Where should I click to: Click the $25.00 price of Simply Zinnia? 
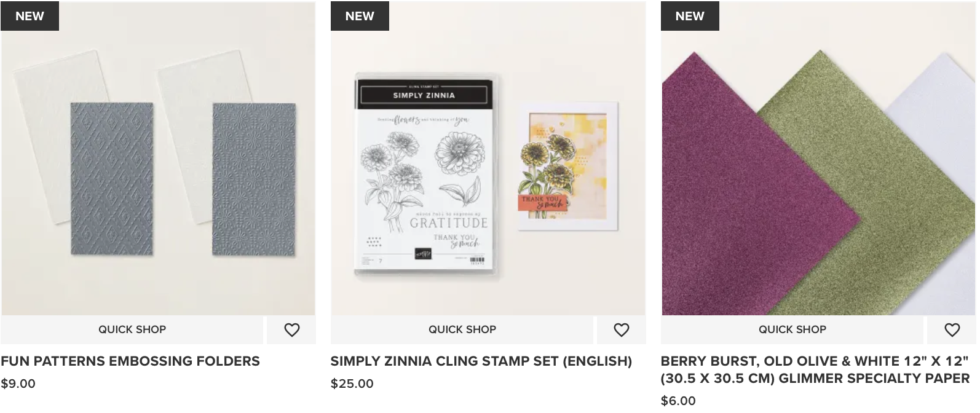[x=352, y=383]
